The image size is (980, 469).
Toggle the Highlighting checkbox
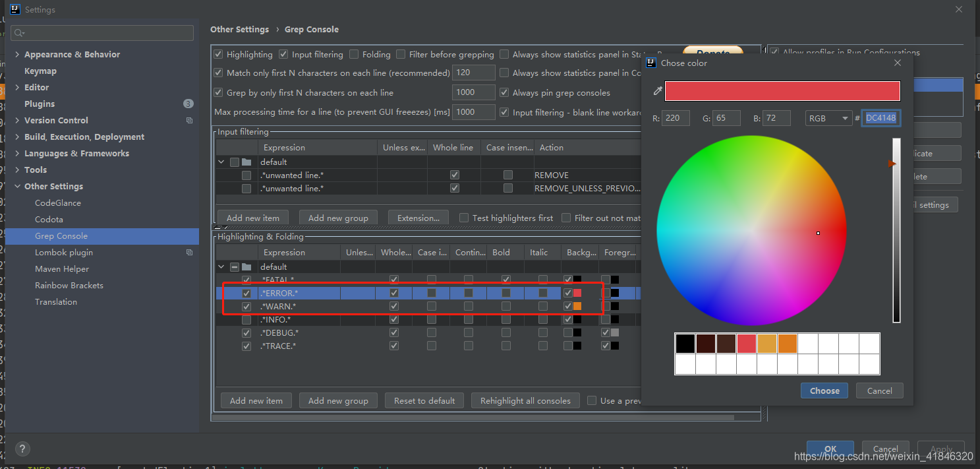pyautogui.click(x=219, y=55)
